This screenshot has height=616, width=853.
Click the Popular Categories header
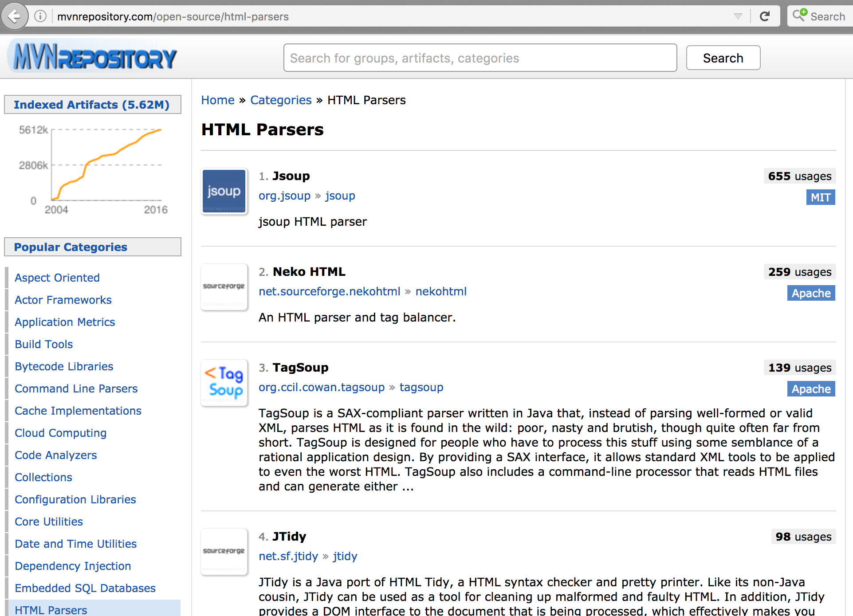click(92, 247)
